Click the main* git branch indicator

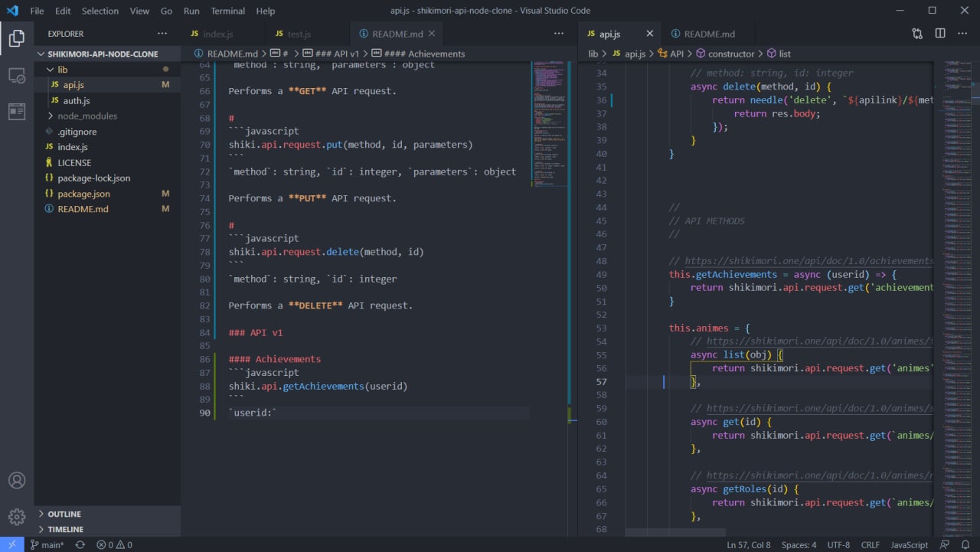[47, 545]
